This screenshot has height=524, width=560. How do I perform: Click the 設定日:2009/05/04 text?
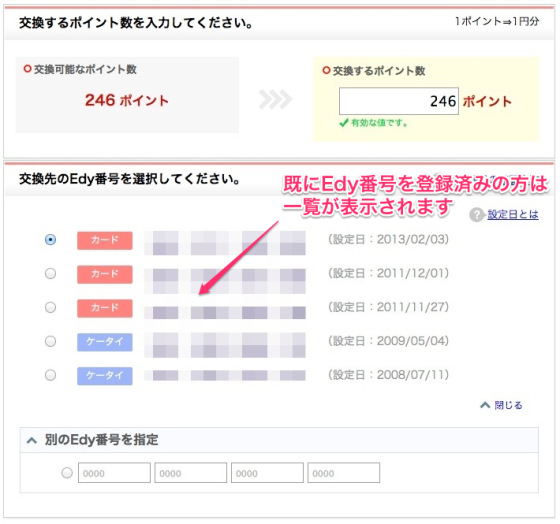tap(389, 341)
